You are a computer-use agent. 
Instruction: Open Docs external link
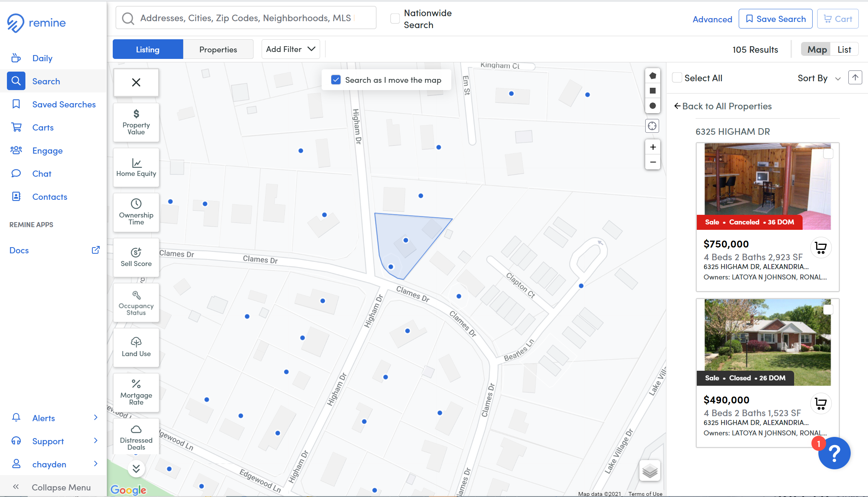tap(54, 250)
